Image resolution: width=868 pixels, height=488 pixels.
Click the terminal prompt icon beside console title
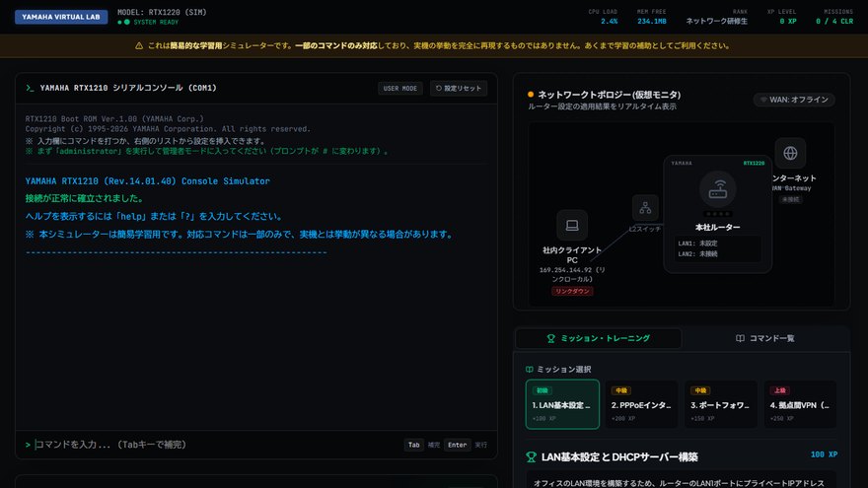(x=30, y=88)
